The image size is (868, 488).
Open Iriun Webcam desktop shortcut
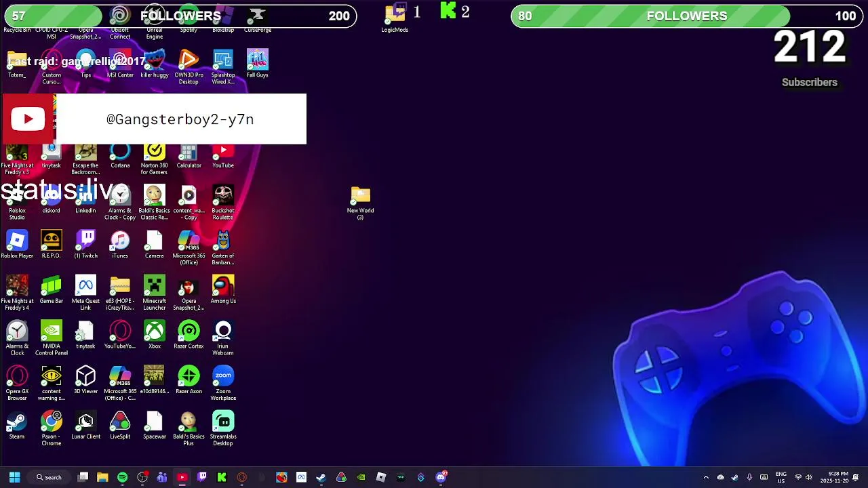pos(223,338)
